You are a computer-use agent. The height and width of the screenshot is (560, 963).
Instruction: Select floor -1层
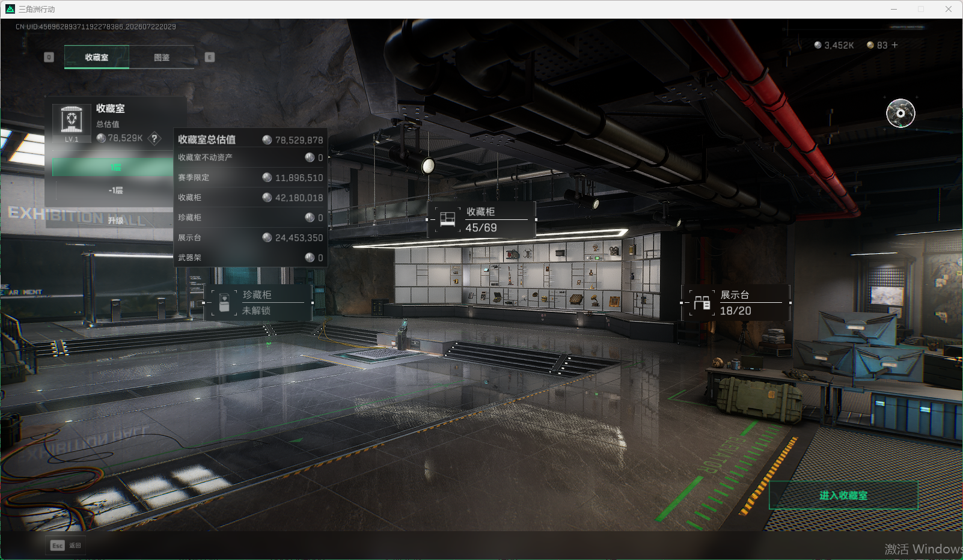tap(115, 190)
